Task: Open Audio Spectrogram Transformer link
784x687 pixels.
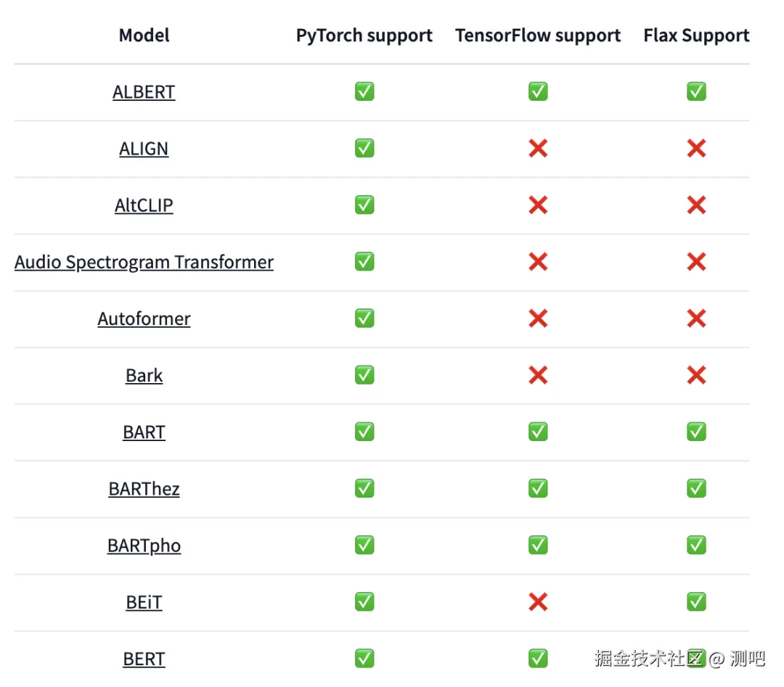Action: [144, 262]
